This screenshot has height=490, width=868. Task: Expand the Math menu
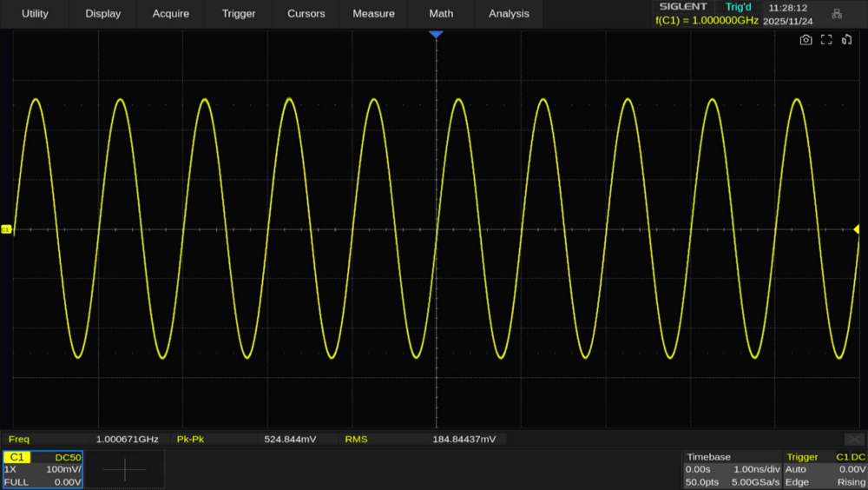coord(441,14)
